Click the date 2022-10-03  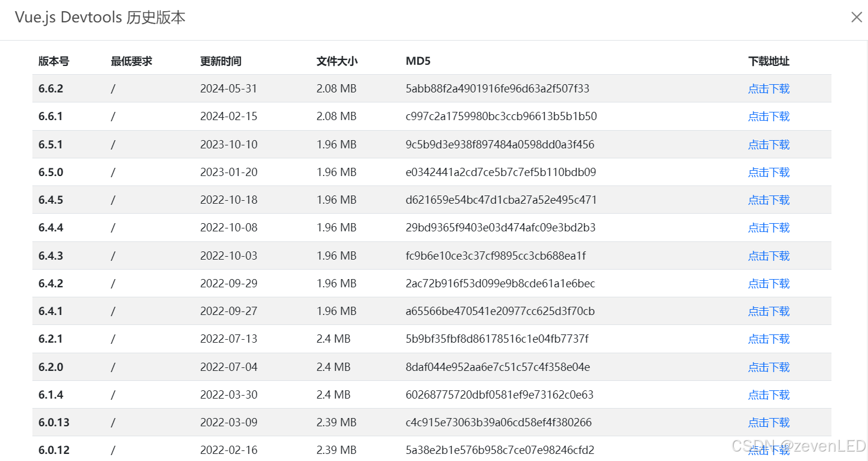point(228,256)
